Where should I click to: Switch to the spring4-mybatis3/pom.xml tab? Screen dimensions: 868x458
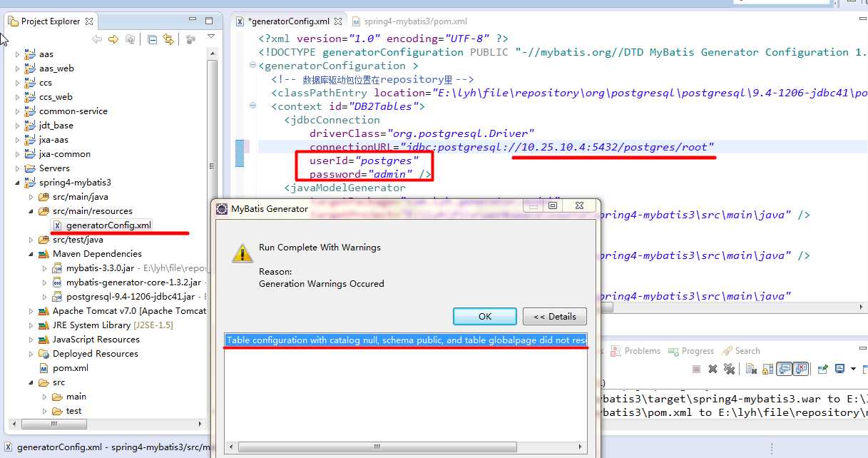(410, 21)
